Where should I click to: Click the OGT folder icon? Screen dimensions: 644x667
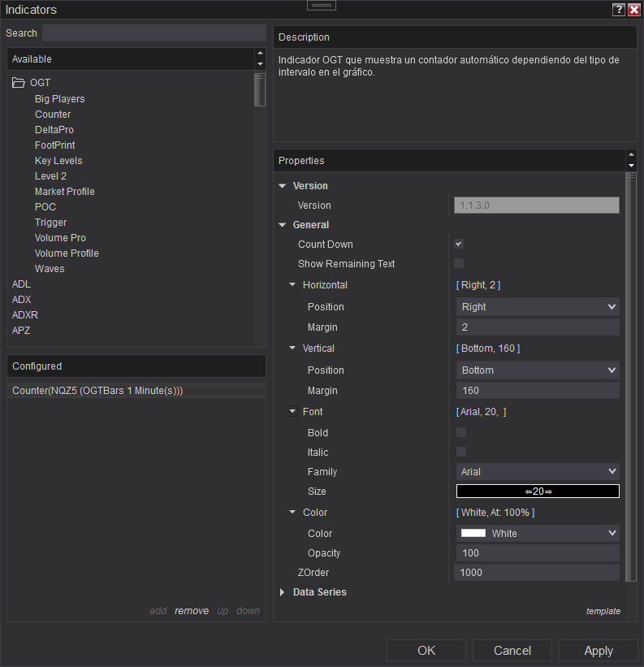tap(19, 83)
